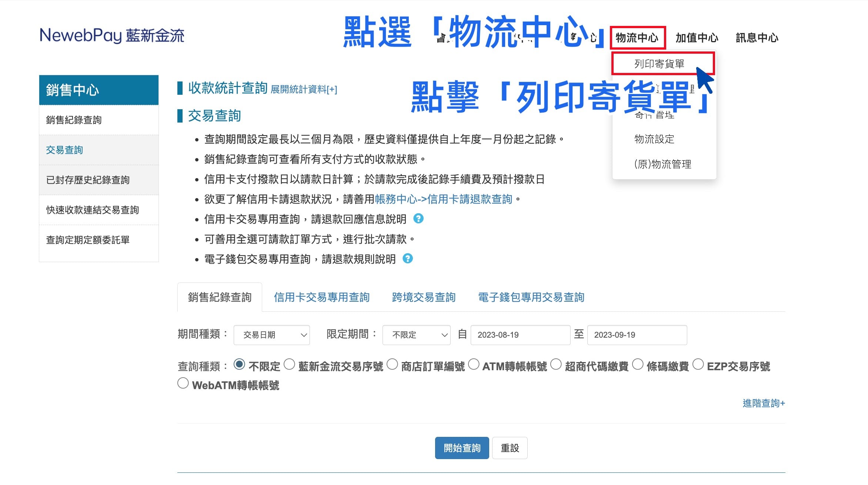Expand 進階查詢+ advanced search

tap(764, 403)
